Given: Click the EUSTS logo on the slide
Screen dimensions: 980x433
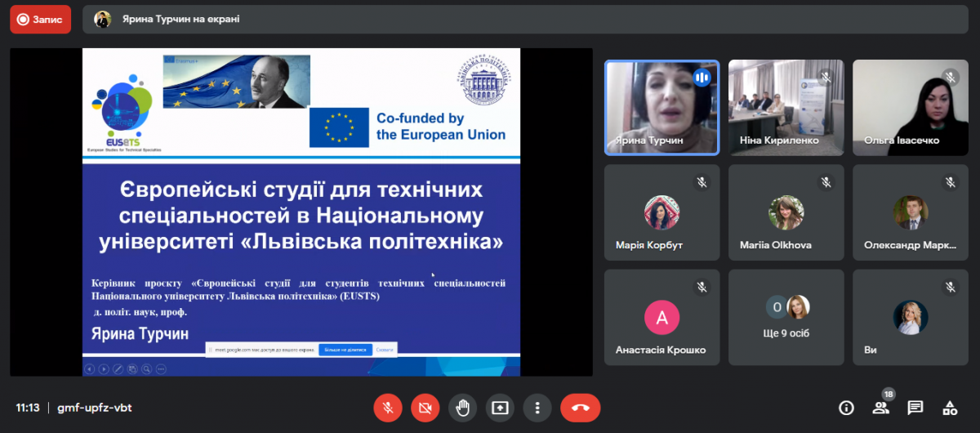Looking at the screenshot, I should coord(124,114).
